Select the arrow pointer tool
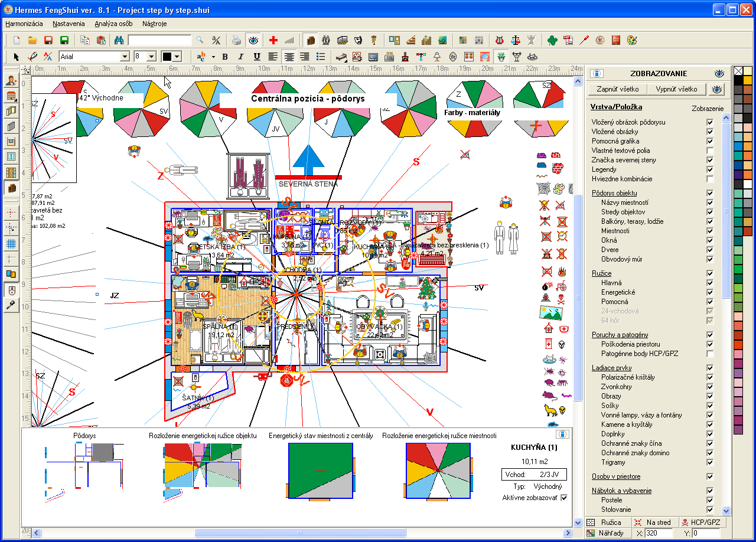756x542 pixels. [17, 57]
